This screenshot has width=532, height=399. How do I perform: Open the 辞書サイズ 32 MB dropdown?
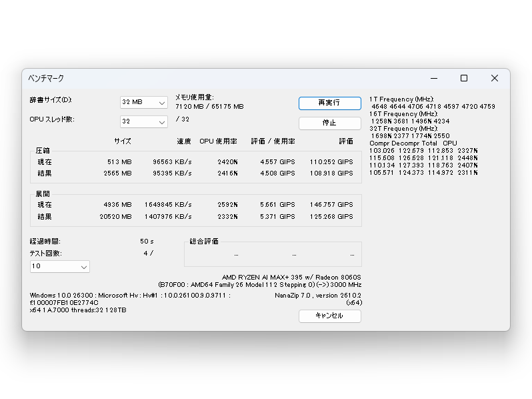144,102
